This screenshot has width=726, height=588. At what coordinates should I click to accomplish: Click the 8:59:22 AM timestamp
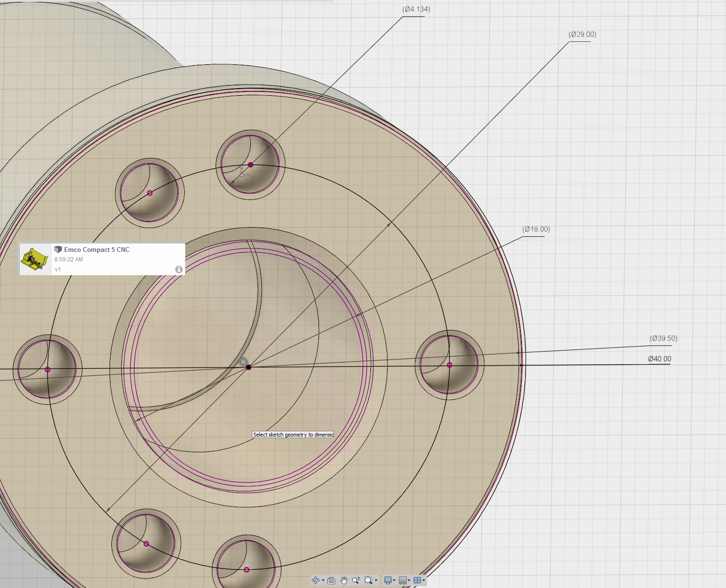coord(69,259)
